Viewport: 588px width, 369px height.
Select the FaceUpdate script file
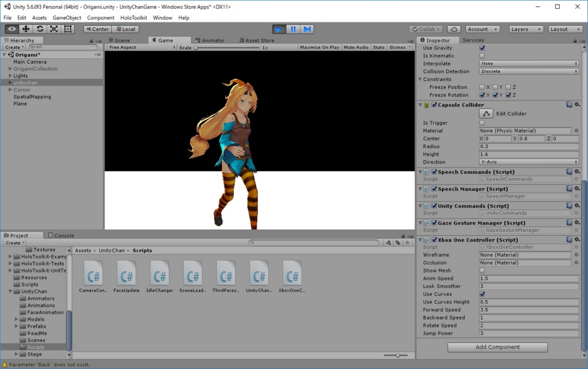pyautogui.click(x=126, y=277)
